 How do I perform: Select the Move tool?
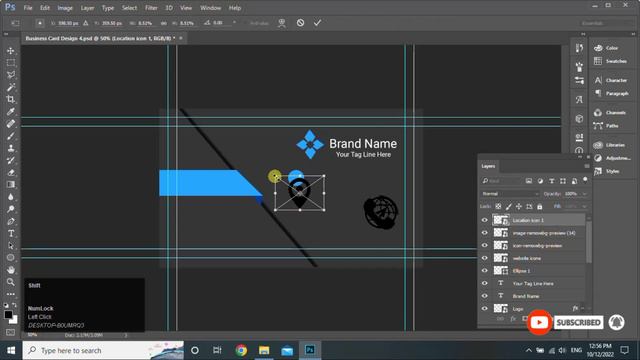pos(11,51)
